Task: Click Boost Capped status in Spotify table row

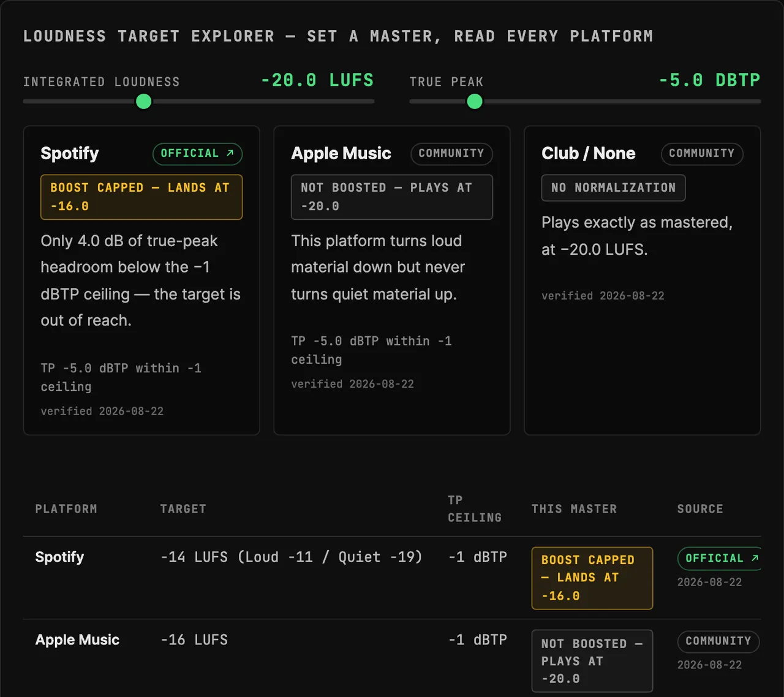Action: coord(592,578)
